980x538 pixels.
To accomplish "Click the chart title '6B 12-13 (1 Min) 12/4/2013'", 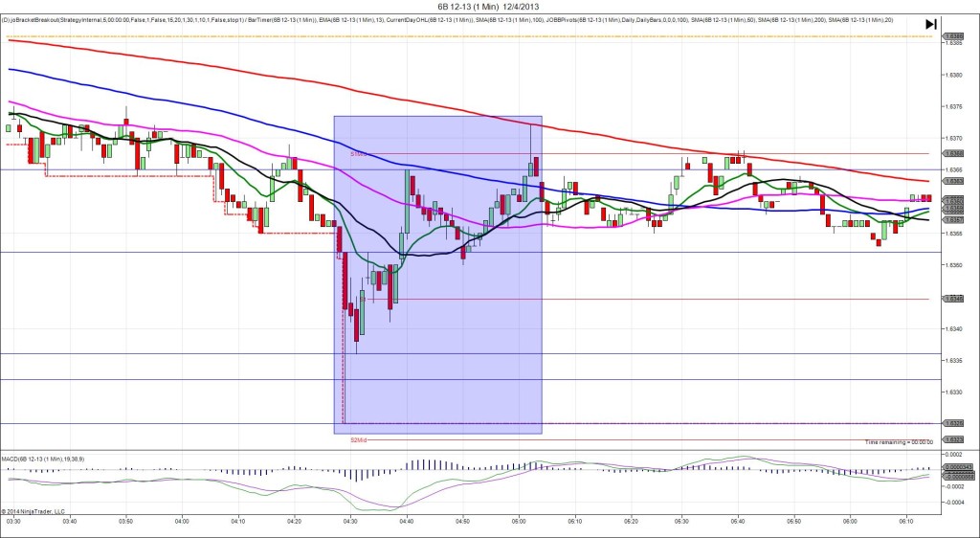I will coord(489,7).
